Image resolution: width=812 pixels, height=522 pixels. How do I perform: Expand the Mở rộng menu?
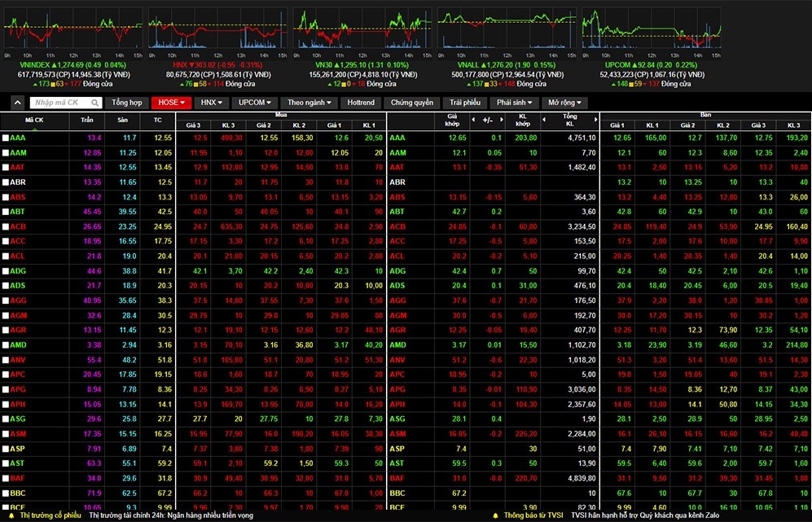click(x=564, y=103)
